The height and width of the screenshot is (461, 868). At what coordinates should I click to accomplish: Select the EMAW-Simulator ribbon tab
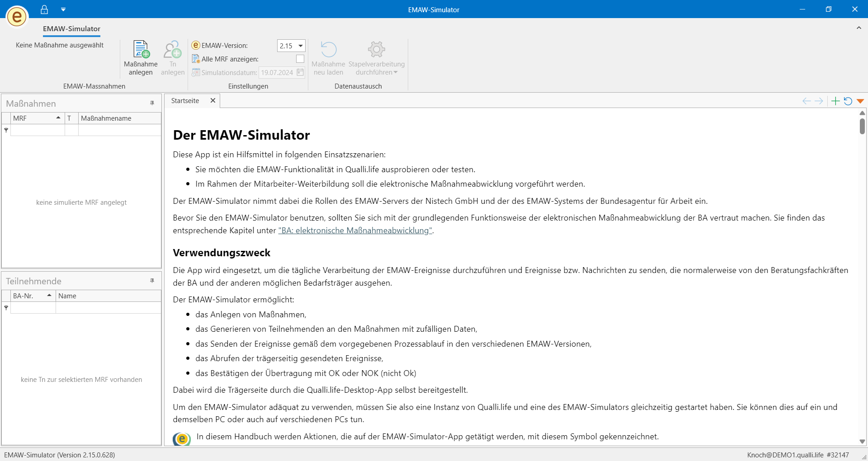(x=71, y=29)
